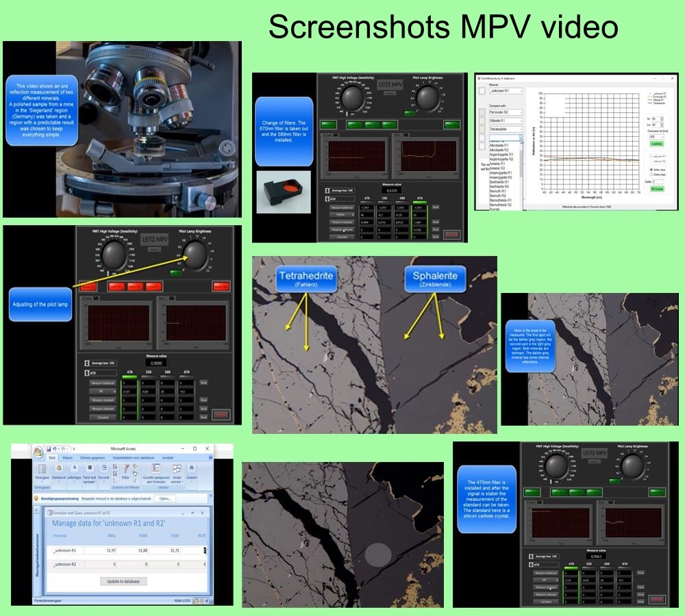The image size is (685, 616).
Task: Click the Ander venster windows icon
Action: 177,470
